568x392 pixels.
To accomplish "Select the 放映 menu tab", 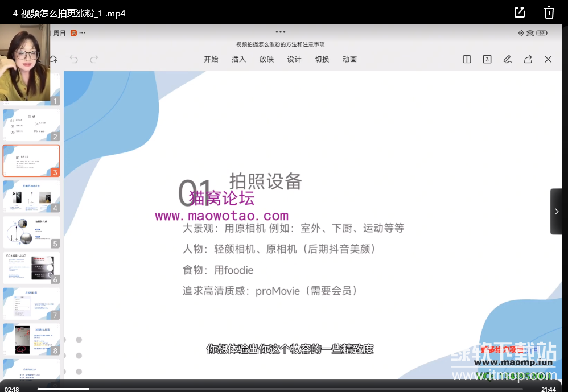I will [266, 59].
